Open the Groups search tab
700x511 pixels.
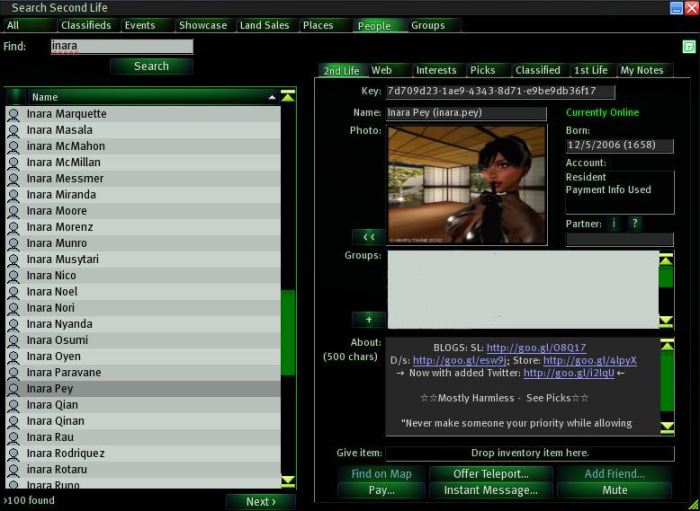pyautogui.click(x=428, y=26)
